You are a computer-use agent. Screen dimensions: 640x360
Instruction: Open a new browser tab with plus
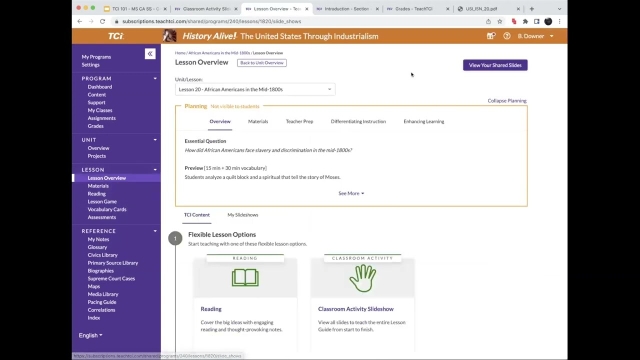click(x=531, y=9)
